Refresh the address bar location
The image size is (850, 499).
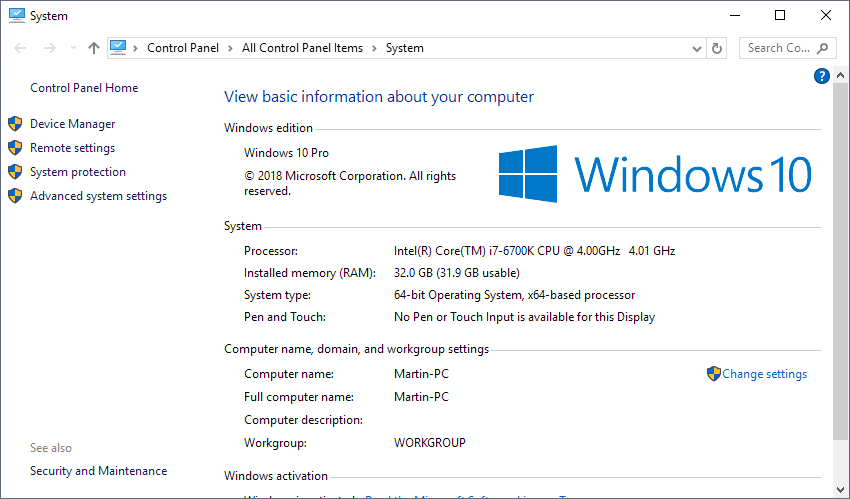(x=717, y=48)
